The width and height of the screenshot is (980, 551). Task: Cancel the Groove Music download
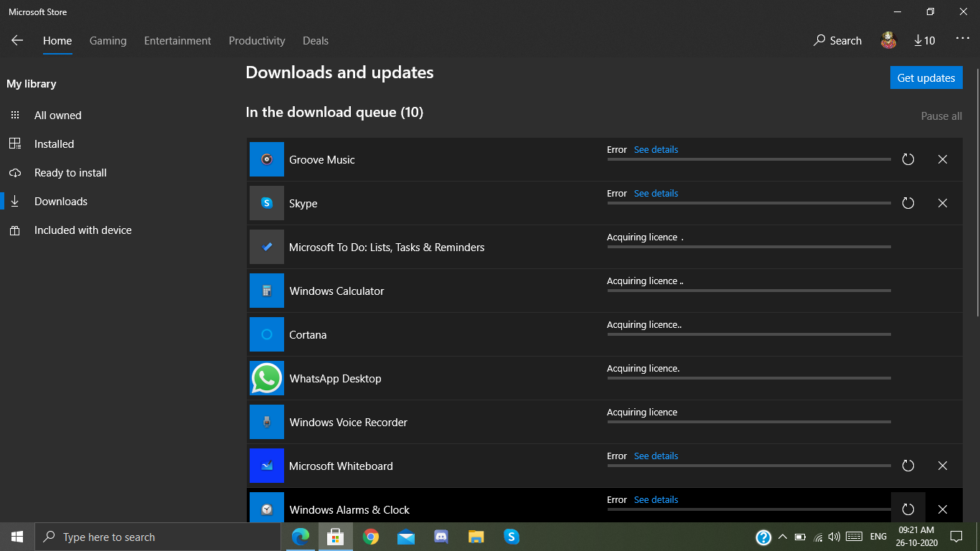tap(943, 159)
